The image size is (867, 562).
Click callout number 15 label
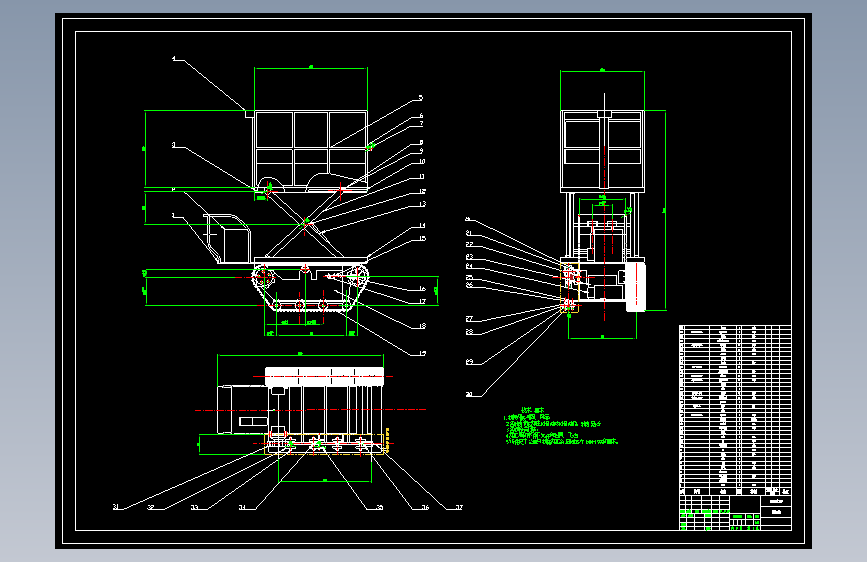pos(422,238)
